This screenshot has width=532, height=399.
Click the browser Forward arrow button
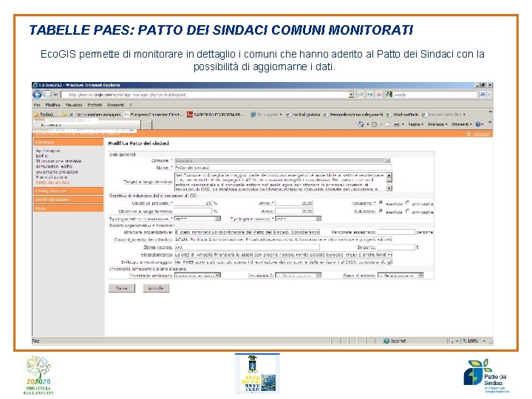47,95
